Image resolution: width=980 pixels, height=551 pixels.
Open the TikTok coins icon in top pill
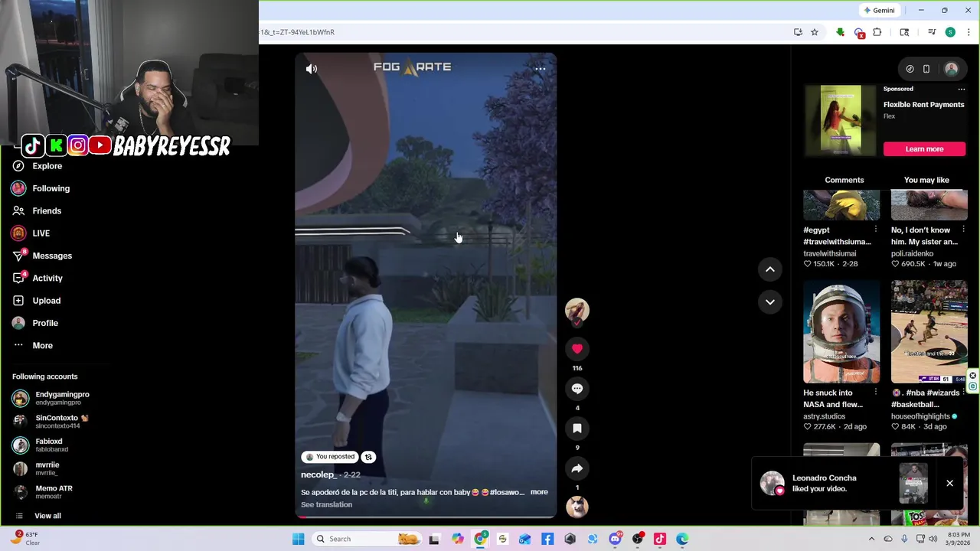[x=910, y=69]
